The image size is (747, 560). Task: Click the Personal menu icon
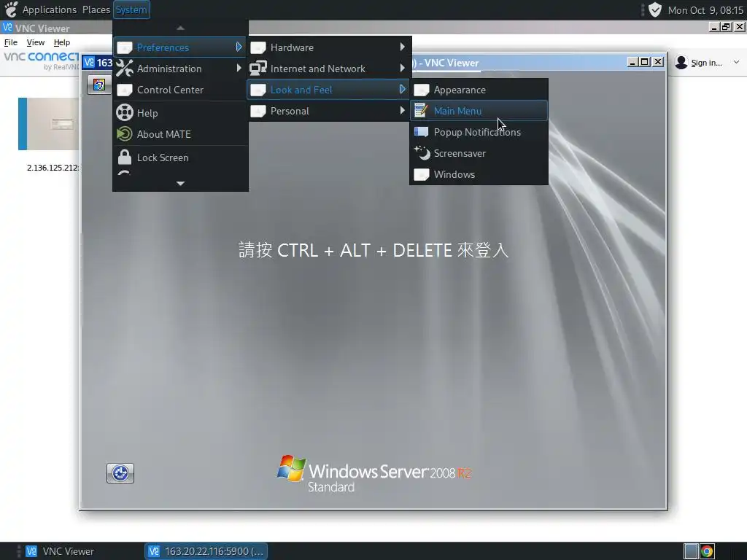click(x=258, y=111)
